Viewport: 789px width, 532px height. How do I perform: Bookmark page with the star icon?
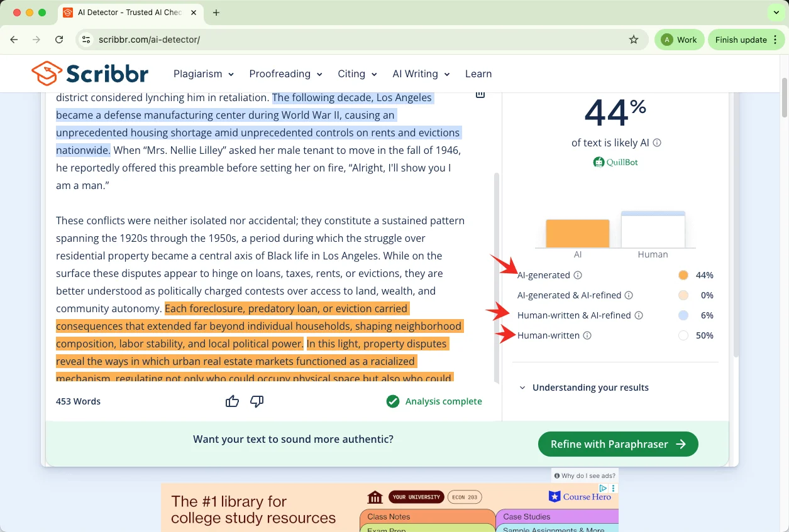pyautogui.click(x=634, y=40)
